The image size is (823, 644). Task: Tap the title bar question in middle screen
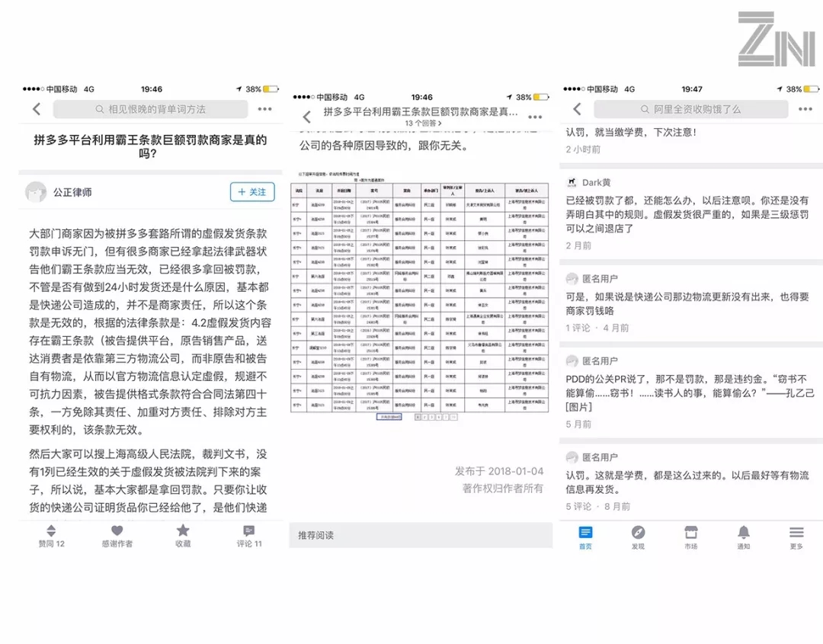point(421,112)
